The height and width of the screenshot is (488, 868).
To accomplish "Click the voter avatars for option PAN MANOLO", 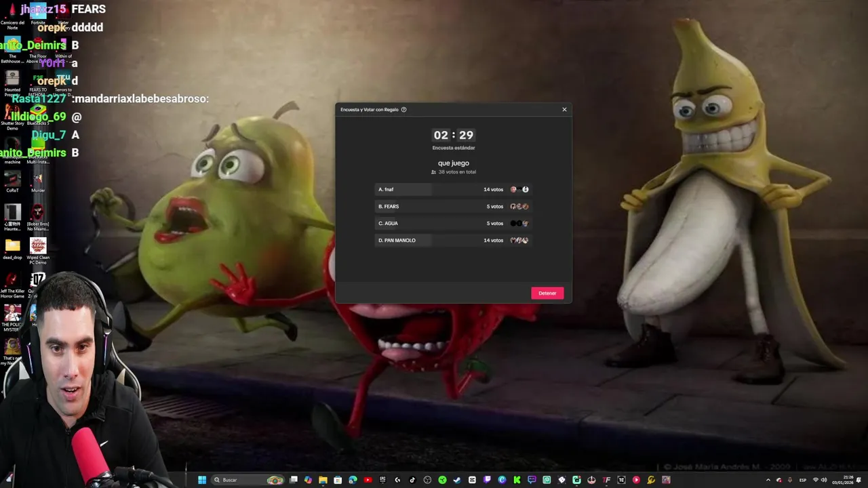I will click(519, 241).
